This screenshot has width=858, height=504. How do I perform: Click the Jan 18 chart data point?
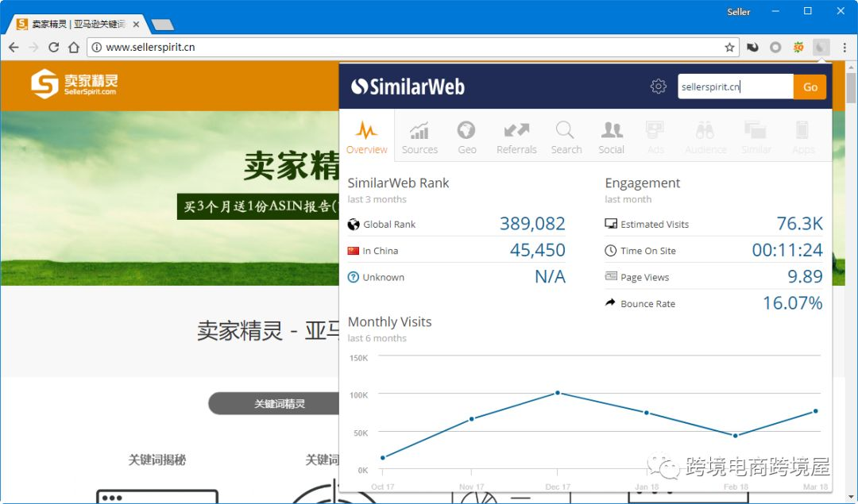point(646,413)
